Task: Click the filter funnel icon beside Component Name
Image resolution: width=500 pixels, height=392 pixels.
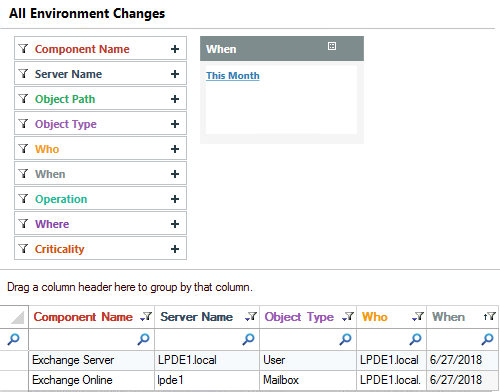Action: click(23, 49)
